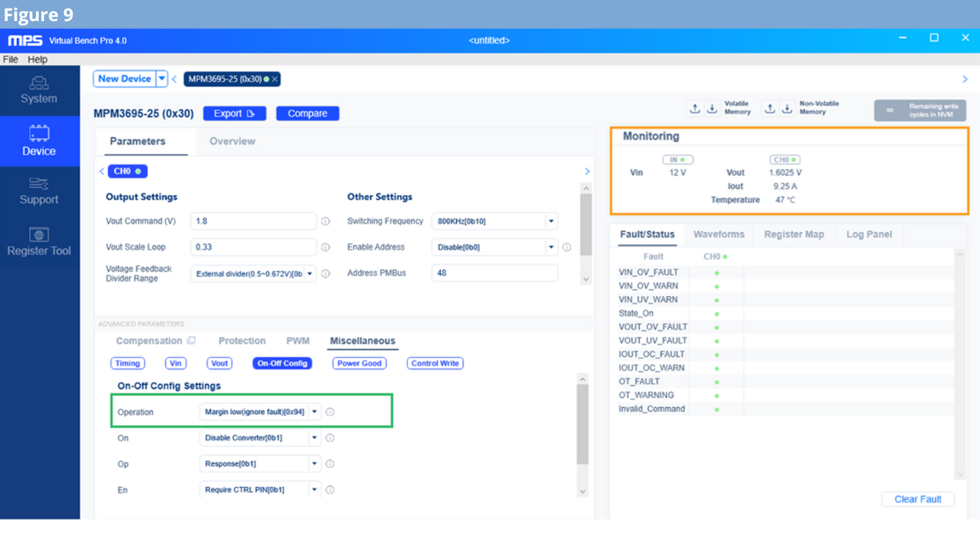Screen dimensions: 980x552
Task: Click the Fault list scrollbar
Action: click(x=960, y=365)
